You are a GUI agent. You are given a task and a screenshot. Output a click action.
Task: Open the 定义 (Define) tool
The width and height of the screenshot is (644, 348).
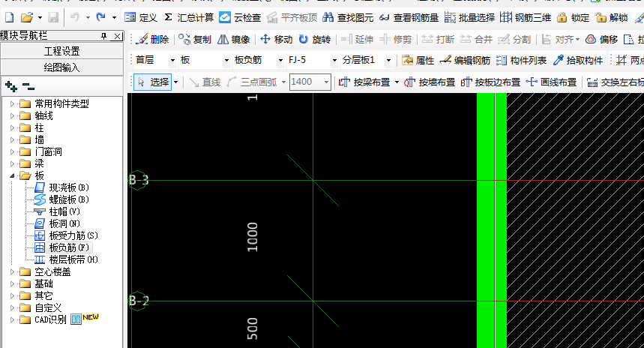(x=141, y=17)
